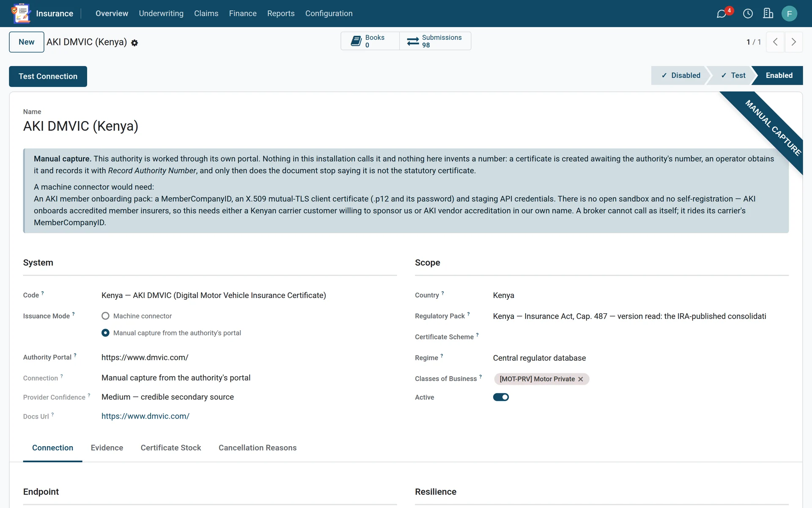
Task: Switch to the Cancellation Reasons tab
Action: pyautogui.click(x=258, y=448)
